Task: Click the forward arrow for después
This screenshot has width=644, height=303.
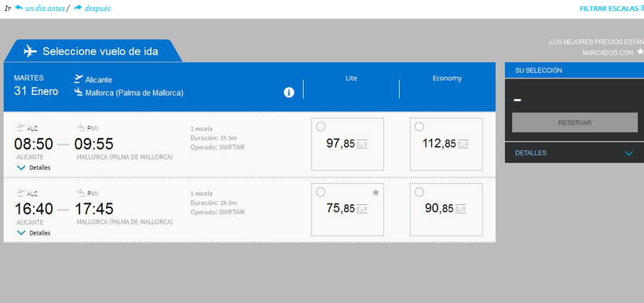Action: point(78,8)
